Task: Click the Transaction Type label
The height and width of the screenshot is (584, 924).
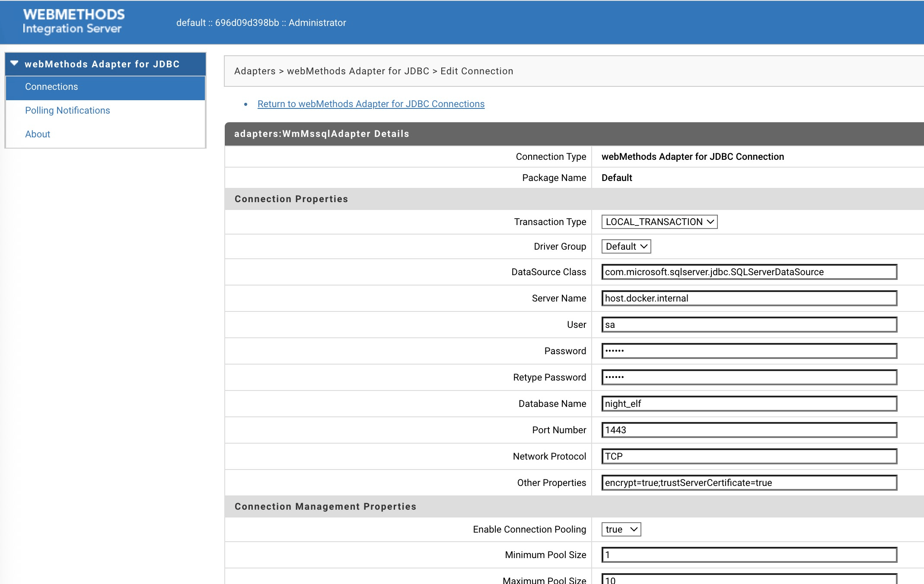Action: (x=550, y=222)
